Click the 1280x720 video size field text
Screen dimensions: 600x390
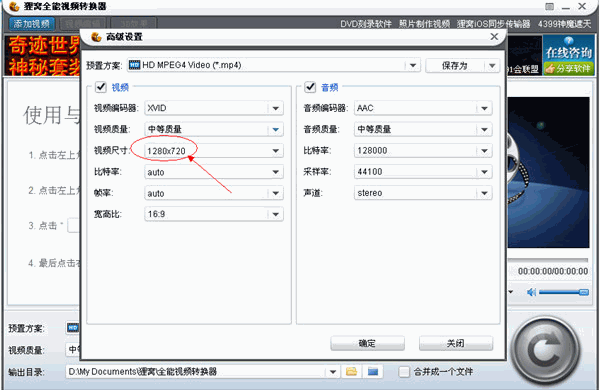click(166, 151)
